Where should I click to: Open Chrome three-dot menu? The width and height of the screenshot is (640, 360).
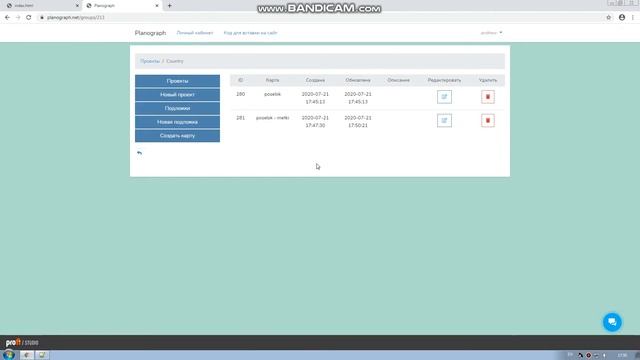633,18
